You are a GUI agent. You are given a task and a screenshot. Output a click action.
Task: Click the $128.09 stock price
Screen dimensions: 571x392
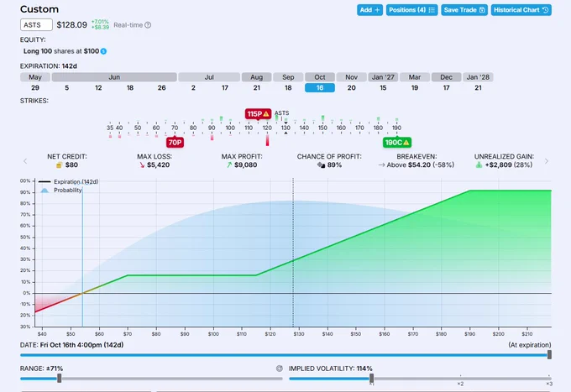(71, 24)
